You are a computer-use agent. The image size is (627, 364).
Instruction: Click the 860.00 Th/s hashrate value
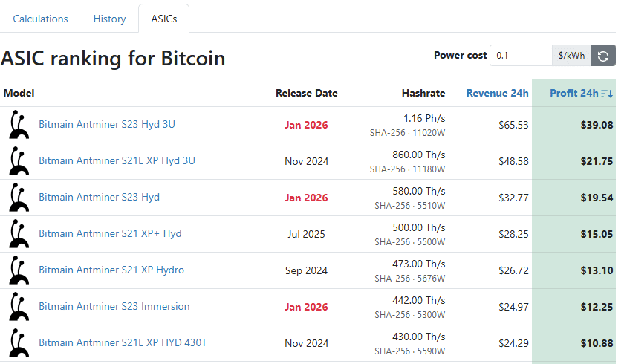pyautogui.click(x=419, y=155)
